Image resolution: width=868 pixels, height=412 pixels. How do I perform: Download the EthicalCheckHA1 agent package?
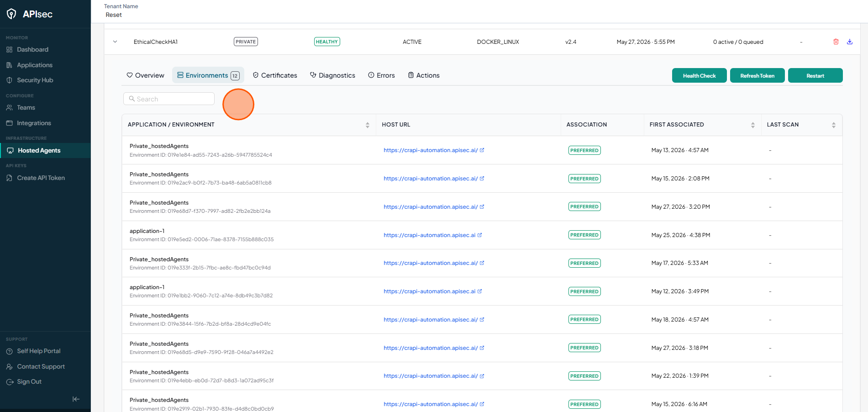[850, 42]
